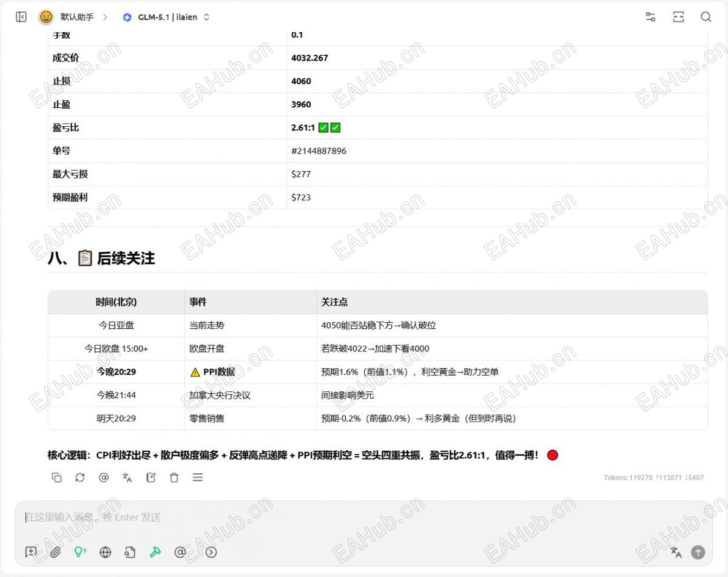This screenshot has width=728, height=577.
Task: Click the red circle emoji after 值得一搏
Action: point(553,455)
